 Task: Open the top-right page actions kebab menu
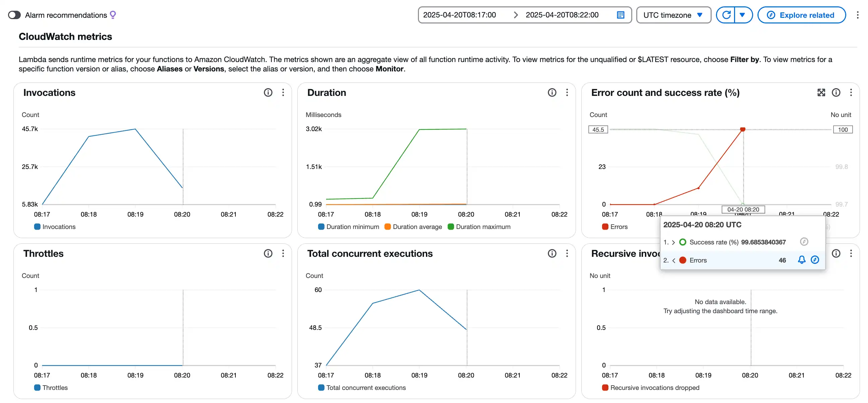(858, 15)
